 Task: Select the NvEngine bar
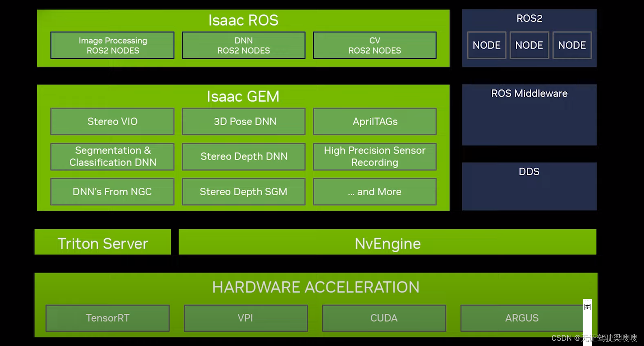(x=388, y=242)
